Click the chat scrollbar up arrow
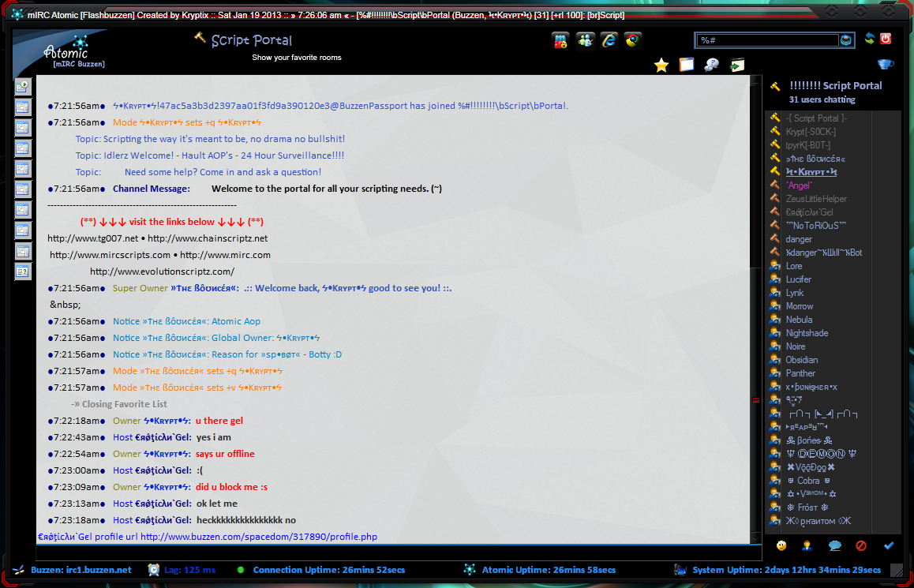 point(755,81)
